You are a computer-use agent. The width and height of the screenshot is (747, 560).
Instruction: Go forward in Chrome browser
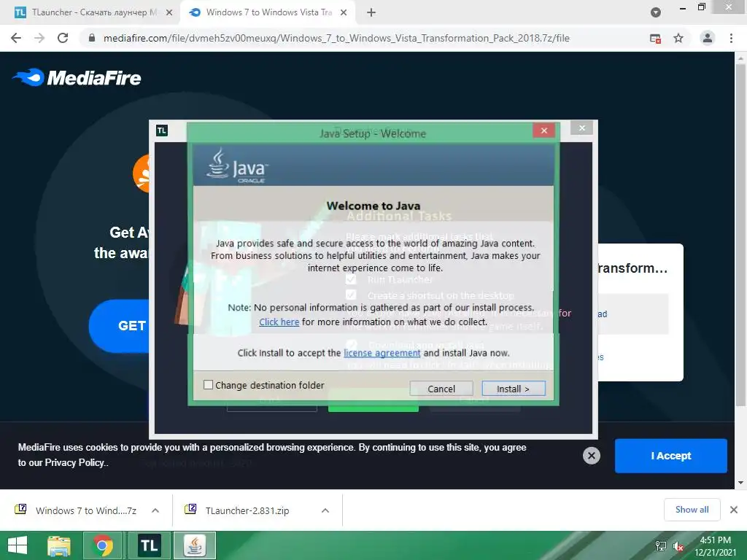(x=39, y=38)
